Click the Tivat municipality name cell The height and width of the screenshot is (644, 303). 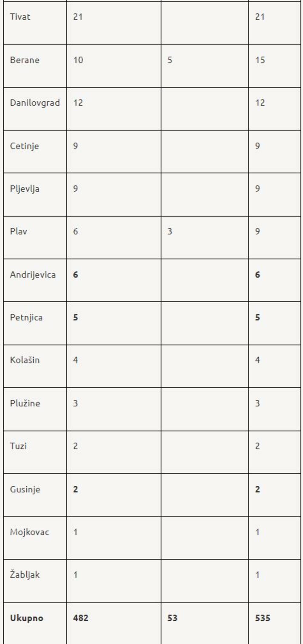point(20,17)
